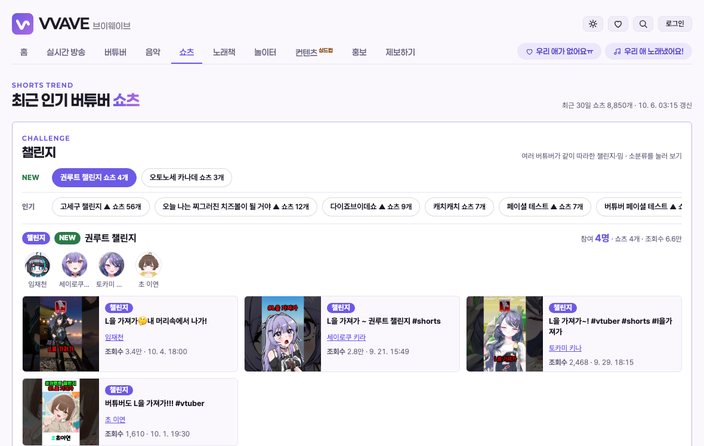
Task: Click the 세이로쿠 avatar icon
Action: (x=74, y=265)
